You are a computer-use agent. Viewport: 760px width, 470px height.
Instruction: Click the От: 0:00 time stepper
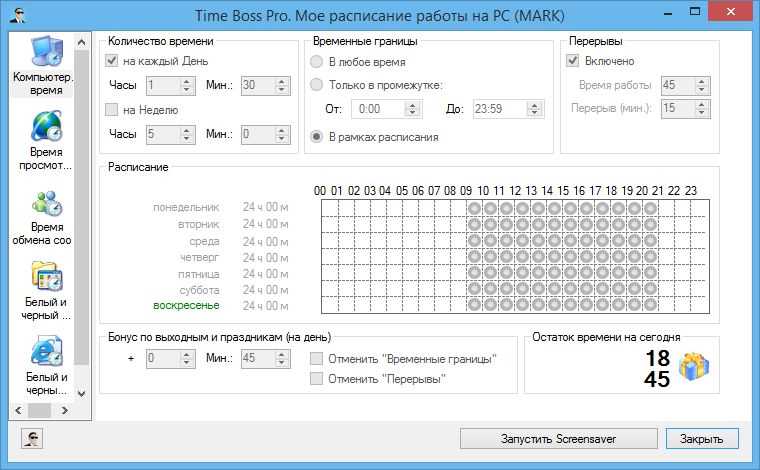tap(412, 109)
